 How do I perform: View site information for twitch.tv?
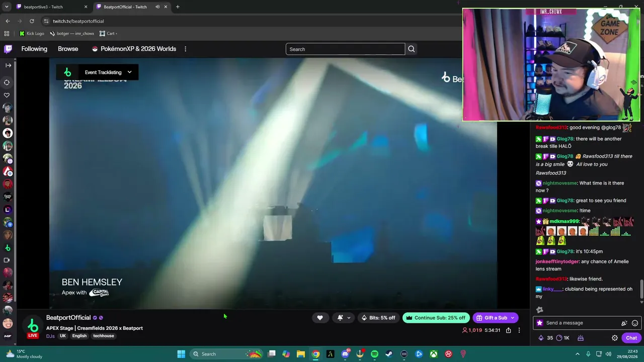click(x=46, y=21)
